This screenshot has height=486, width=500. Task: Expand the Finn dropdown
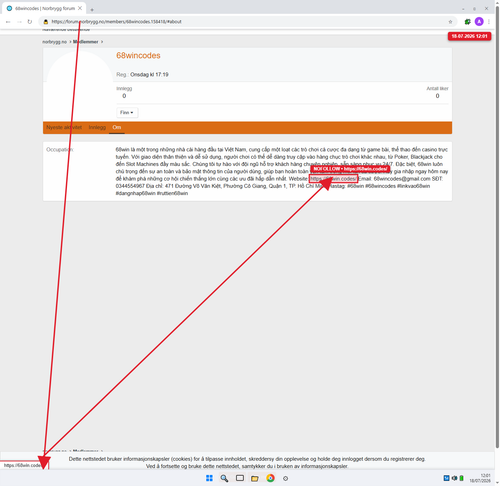[x=127, y=112]
